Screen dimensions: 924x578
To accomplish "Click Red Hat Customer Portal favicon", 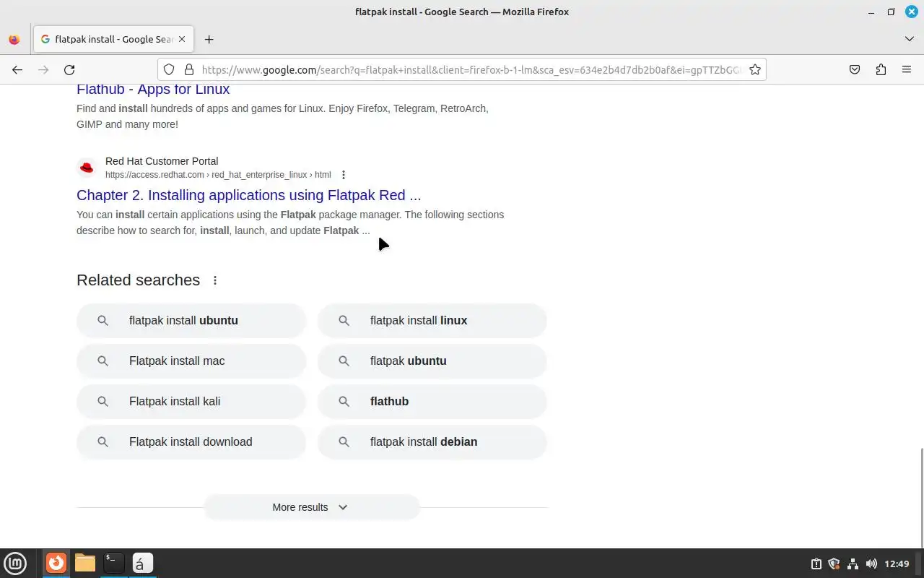I will pyautogui.click(x=87, y=168).
